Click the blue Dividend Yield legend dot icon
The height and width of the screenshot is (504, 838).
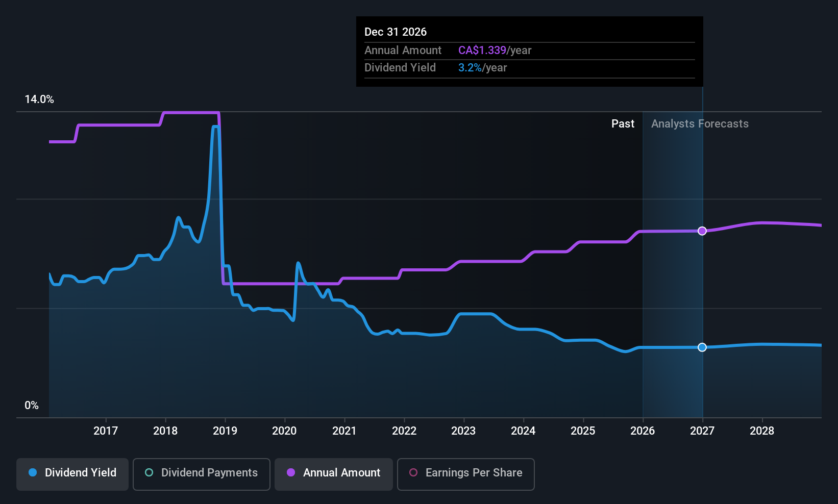[32, 473]
